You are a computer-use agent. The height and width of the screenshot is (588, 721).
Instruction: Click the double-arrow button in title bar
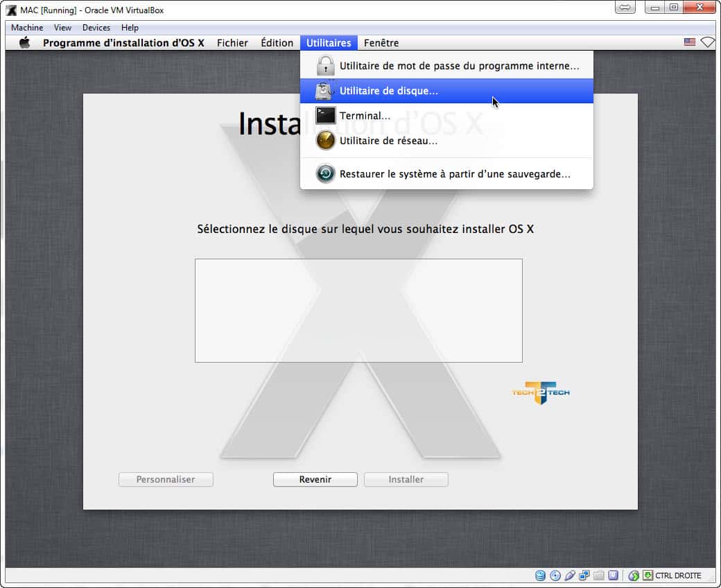[x=625, y=8]
